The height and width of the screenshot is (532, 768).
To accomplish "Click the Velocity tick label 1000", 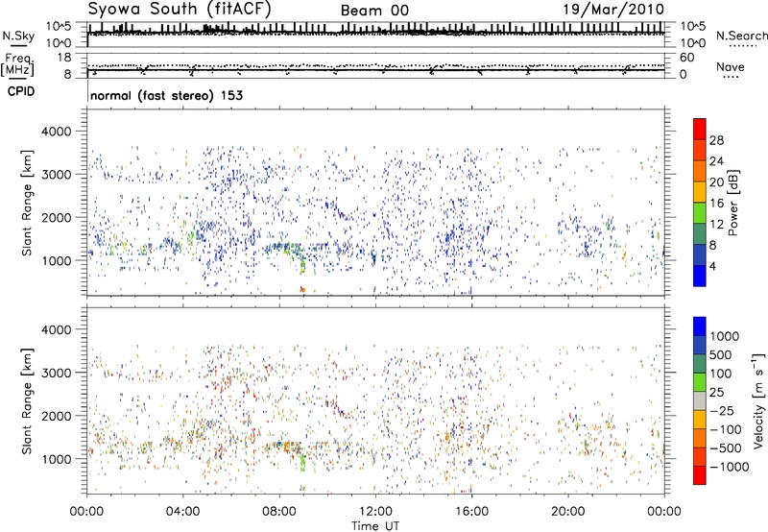I will tap(724, 336).
